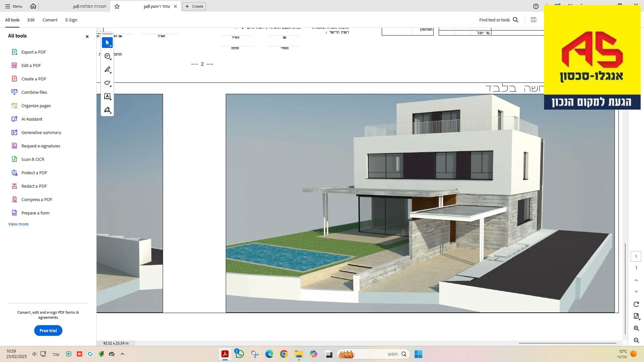
Task: Open the fill and sign tool
Action: click(x=107, y=110)
